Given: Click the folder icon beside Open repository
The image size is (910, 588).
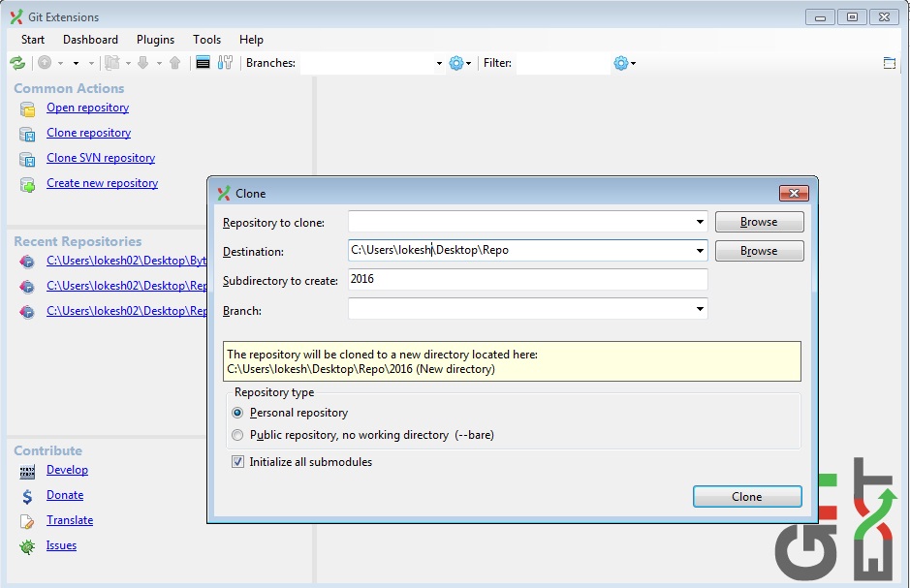Looking at the screenshot, I should pos(27,108).
